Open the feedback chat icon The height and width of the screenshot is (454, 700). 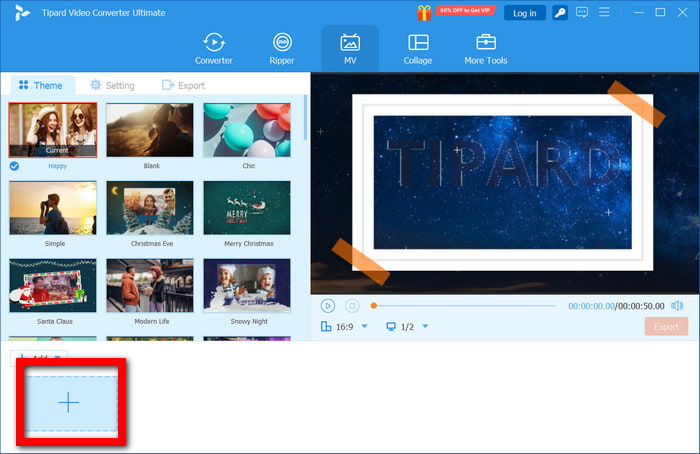[582, 12]
